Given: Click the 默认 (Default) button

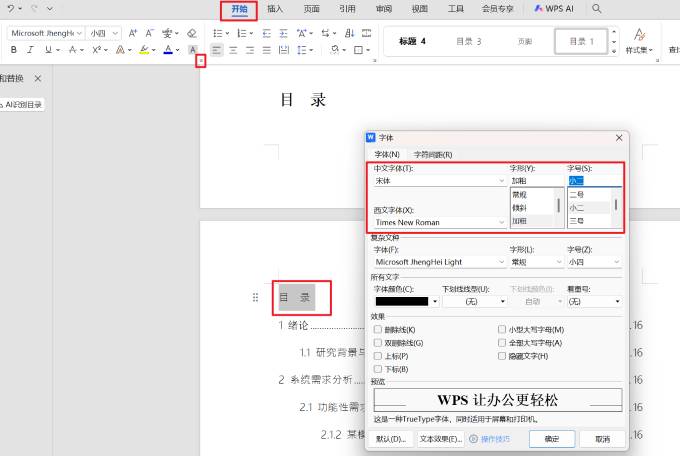Looking at the screenshot, I should click(391, 439).
